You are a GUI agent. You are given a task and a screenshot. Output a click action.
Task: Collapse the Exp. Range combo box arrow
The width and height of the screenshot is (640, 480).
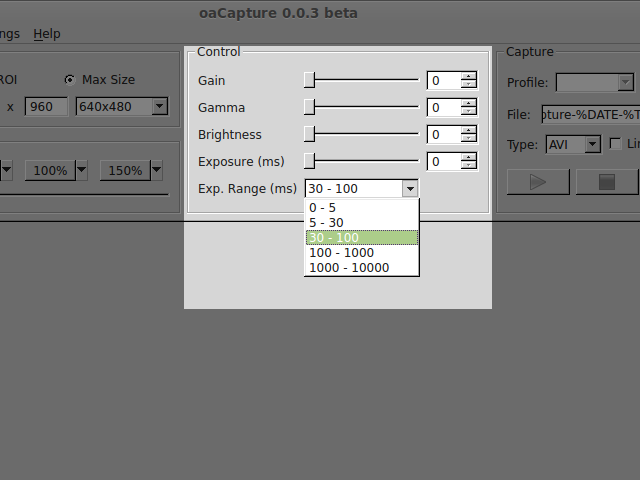410,189
